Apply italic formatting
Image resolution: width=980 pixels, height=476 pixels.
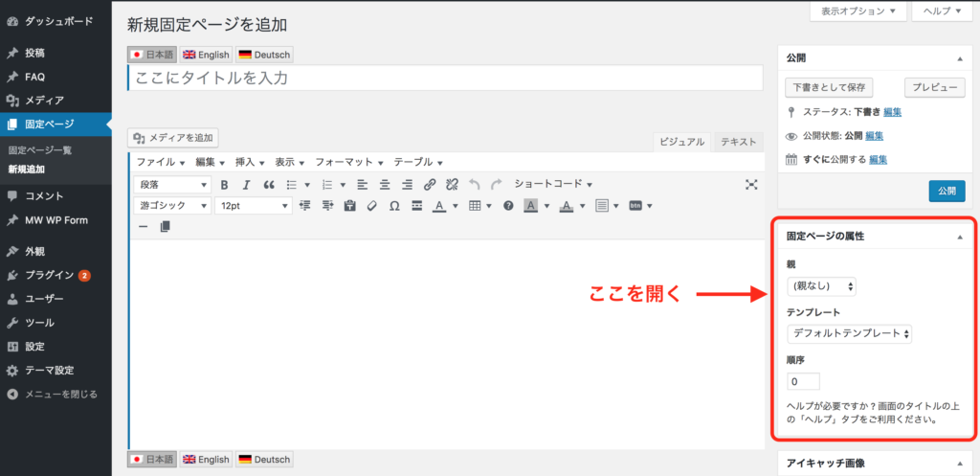(x=246, y=185)
